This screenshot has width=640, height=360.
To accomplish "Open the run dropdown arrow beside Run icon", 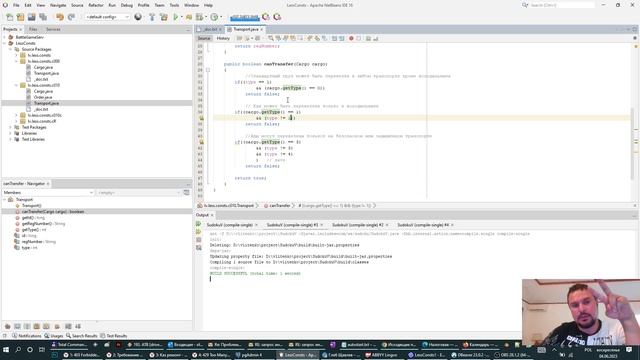I will (182, 17).
